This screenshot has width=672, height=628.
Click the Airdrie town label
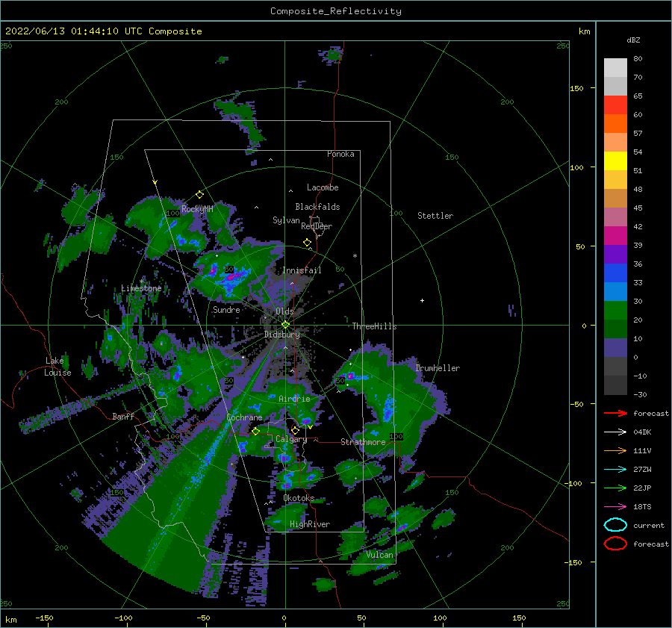pos(294,399)
